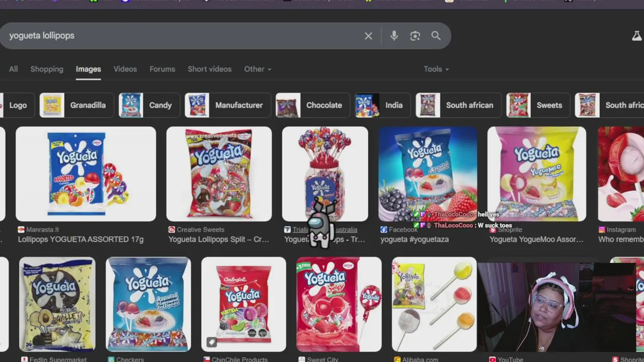Screen dimensions: 644x362
Task: Switch to the All tab
Action: 14,69
